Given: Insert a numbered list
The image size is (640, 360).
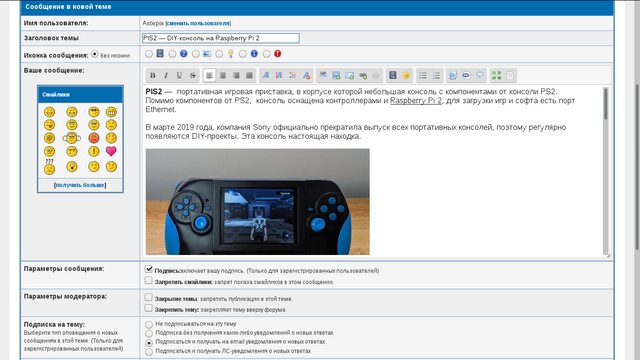Looking at the screenshot, I should (x=436, y=76).
